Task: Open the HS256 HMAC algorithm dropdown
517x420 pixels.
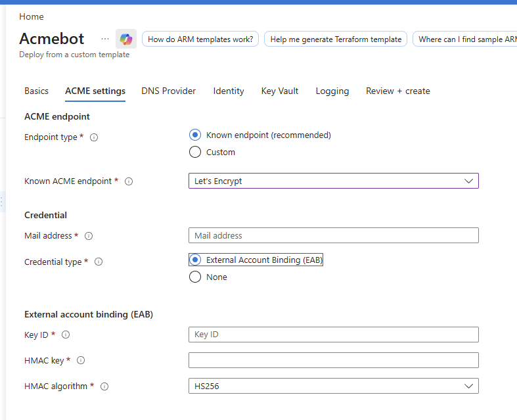Action: (334, 386)
